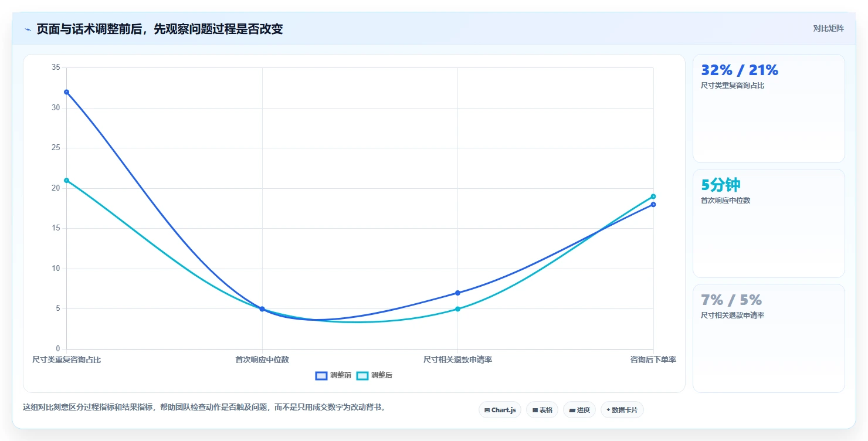Select the 表格 chip
868x441 pixels.
click(x=542, y=410)
